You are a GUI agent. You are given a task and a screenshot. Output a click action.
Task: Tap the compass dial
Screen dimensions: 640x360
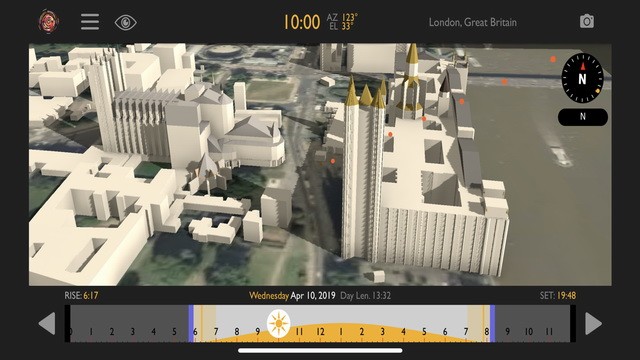[x=582, y=78]
